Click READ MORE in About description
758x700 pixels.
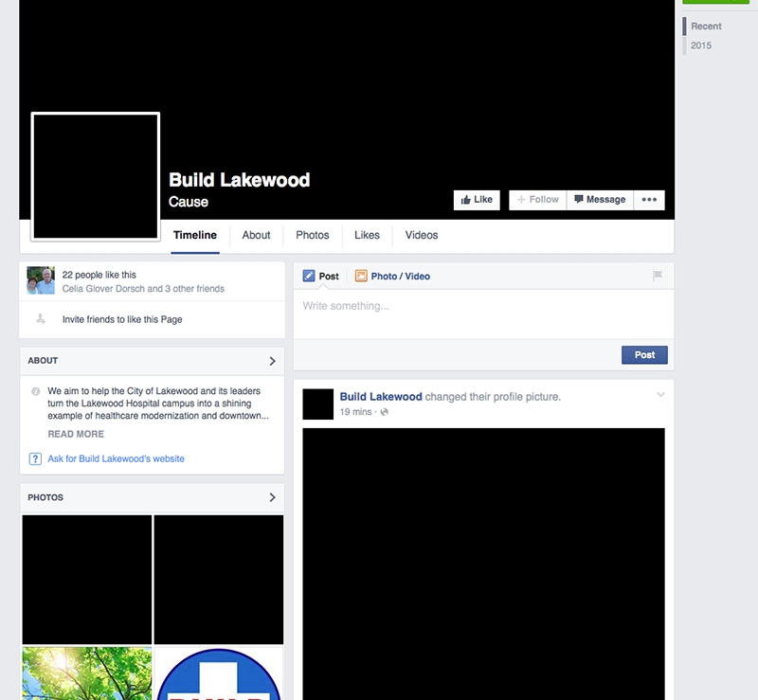(76, 434)
